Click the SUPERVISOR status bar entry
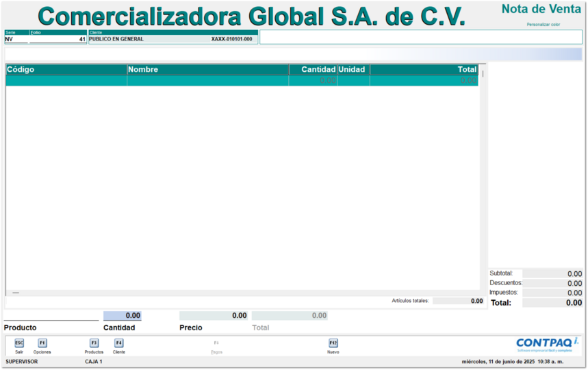Screen dimensions: 588x370 tap(22, 362)
